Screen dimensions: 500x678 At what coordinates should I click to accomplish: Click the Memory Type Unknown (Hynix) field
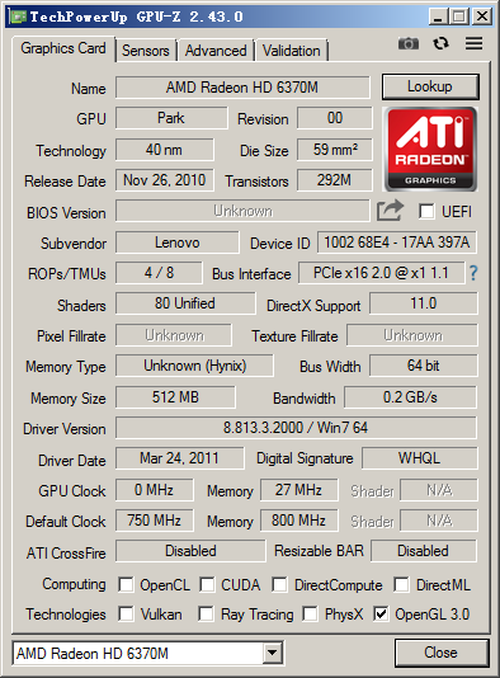point(195,366)
